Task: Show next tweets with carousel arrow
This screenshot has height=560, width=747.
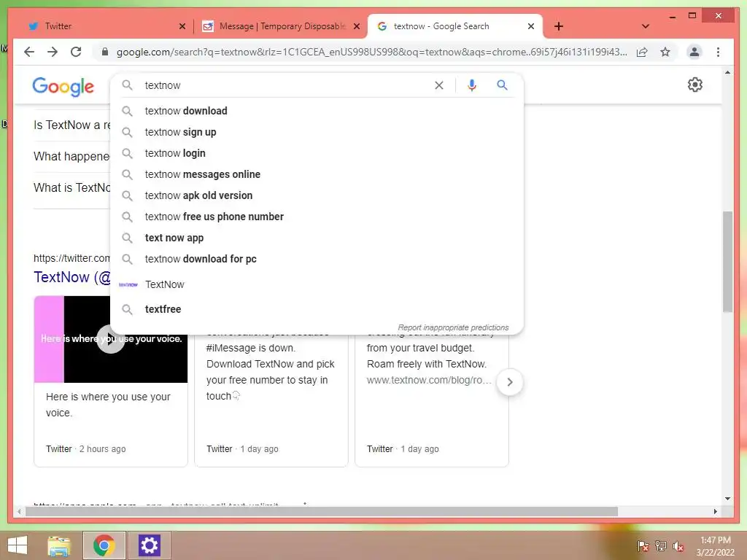Action: click(510, 382)
